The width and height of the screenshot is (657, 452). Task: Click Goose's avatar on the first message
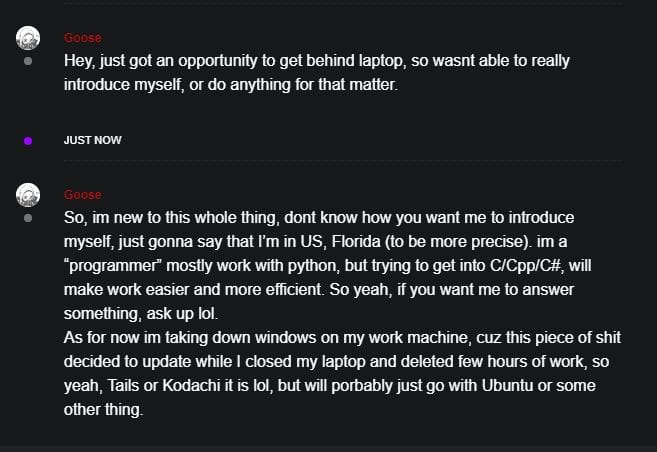tap(28, 38)
